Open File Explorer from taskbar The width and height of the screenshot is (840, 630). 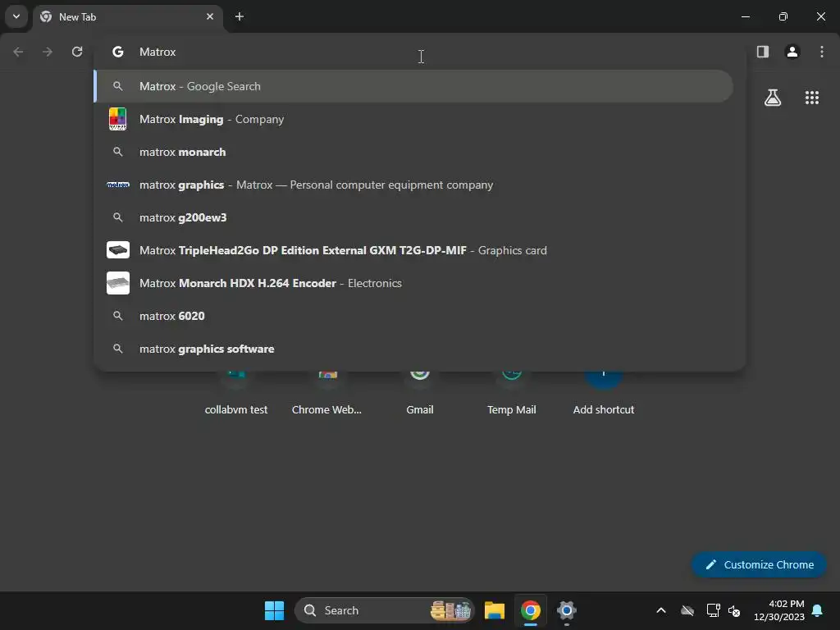point(495,610)
